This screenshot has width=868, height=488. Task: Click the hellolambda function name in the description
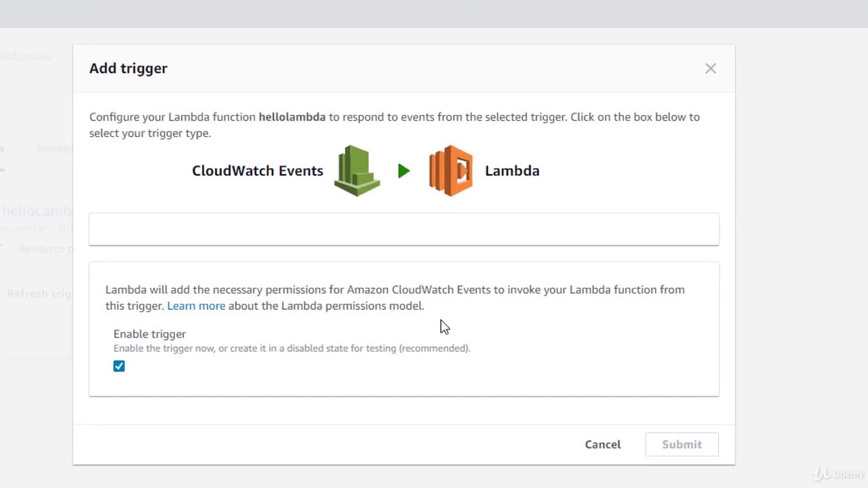pyautogui.click(x=292, y=117)
